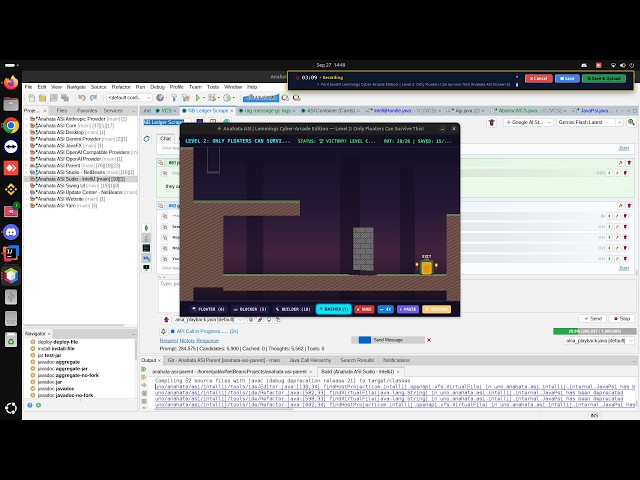Image resolution: width=640 pixels, height=480 pixels.
Task: Run the project with the green play icon
Action: [x=198, y=98]
